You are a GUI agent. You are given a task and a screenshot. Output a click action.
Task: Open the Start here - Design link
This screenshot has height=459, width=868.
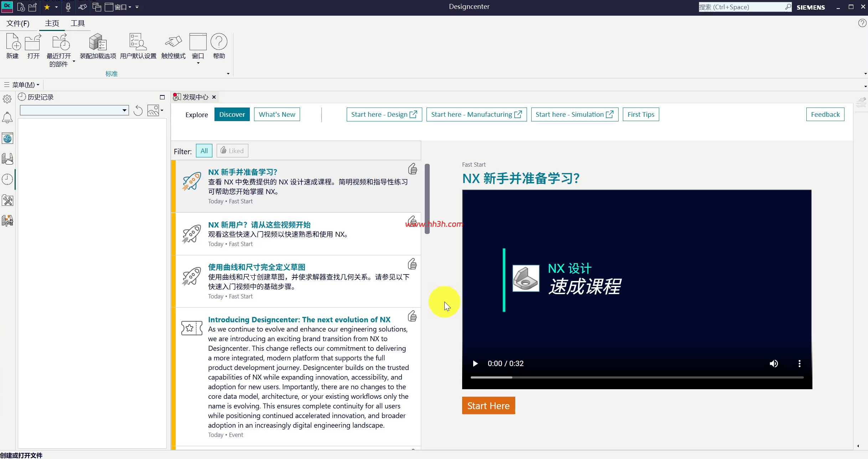[x=384, y=114]
